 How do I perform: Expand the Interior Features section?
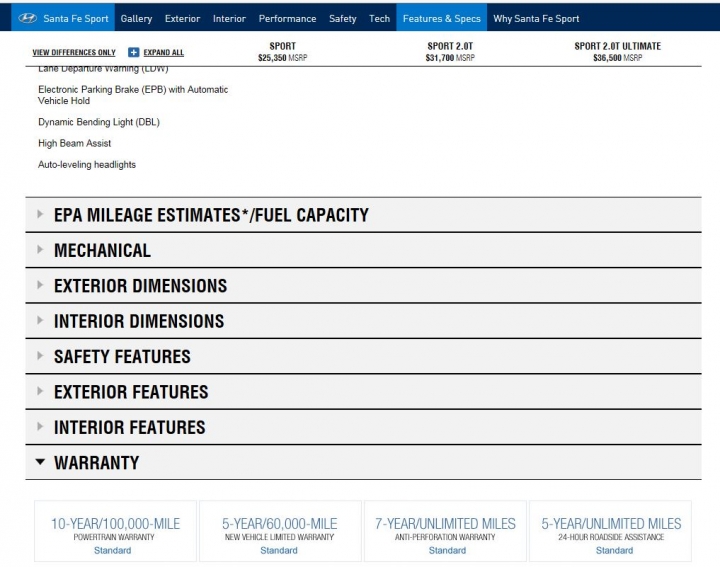coord(363,427)
